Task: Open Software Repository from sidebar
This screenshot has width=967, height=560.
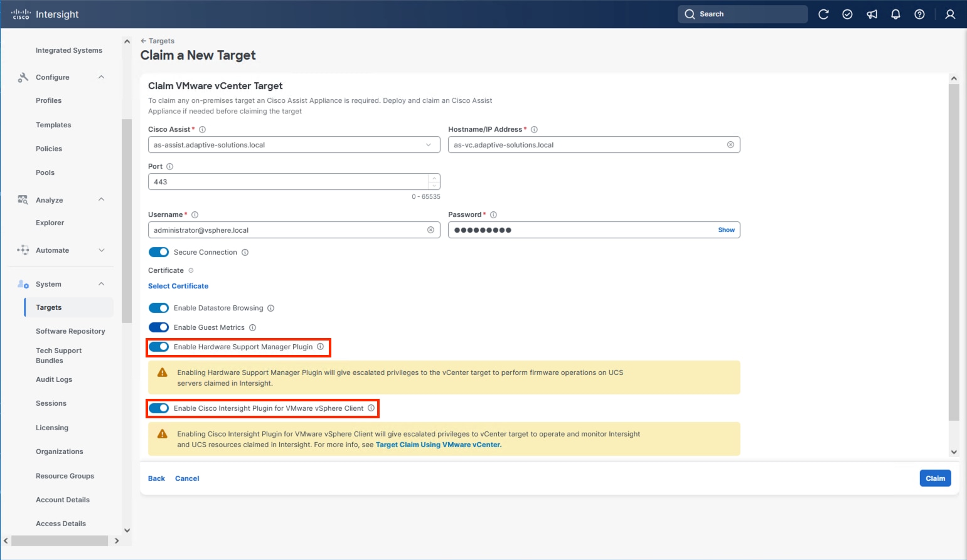Action: [x=70, y=330]
